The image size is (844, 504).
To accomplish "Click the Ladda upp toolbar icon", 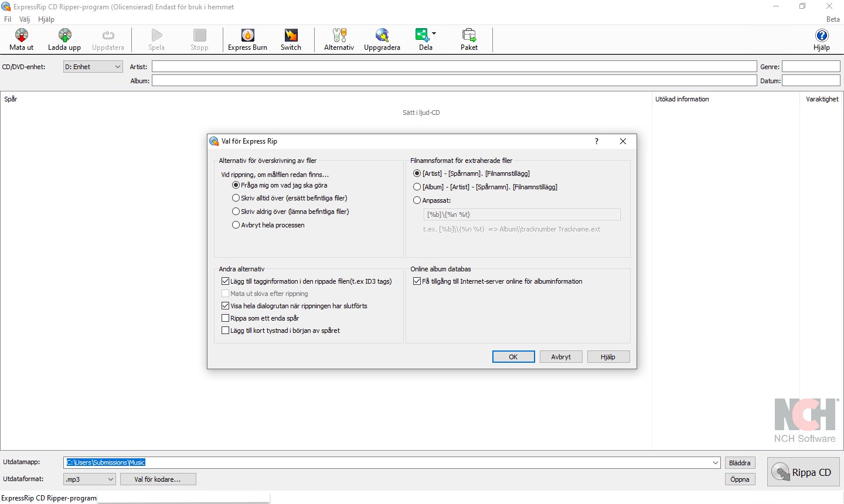I will pos(64,36).
